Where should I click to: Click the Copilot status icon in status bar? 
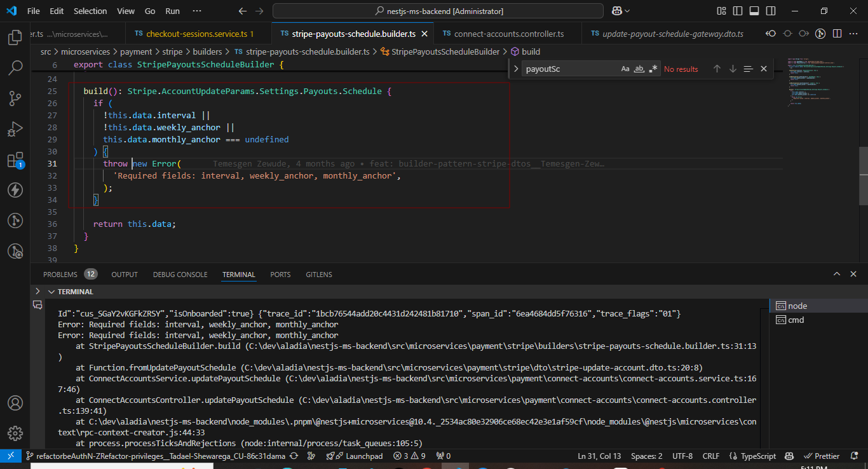[789, 456]
